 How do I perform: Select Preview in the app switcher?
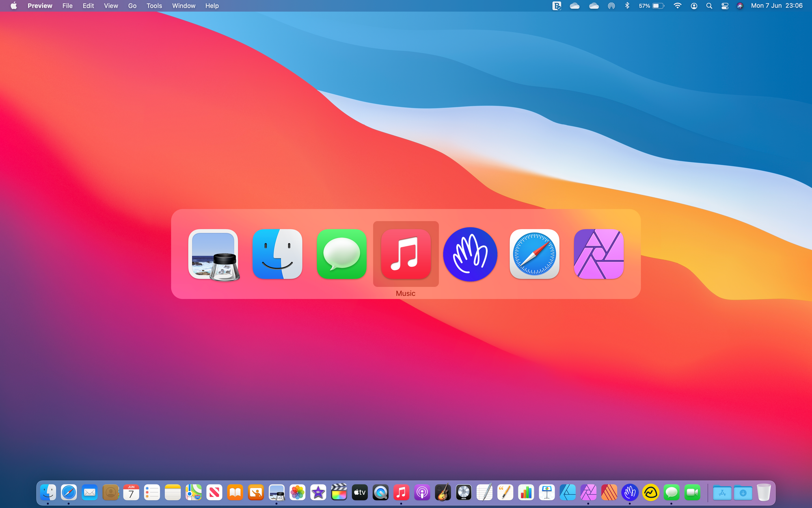(214, 255)
